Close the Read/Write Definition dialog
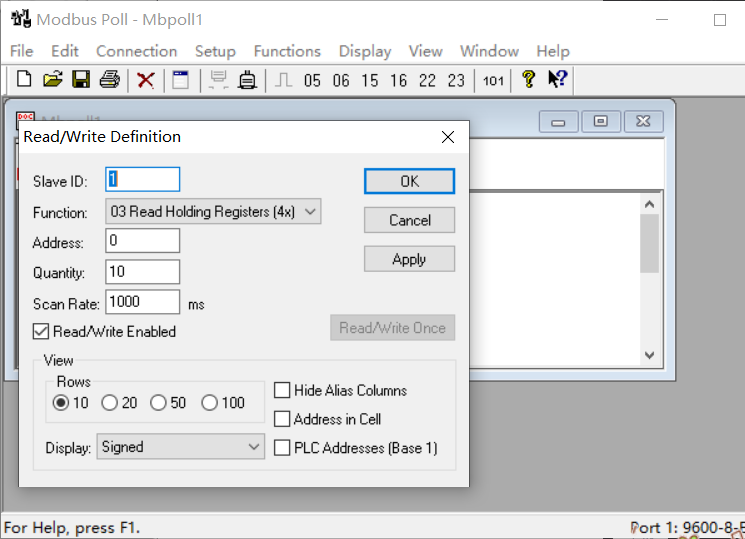Viewport: 745px width, 539px height. point(448,137)
